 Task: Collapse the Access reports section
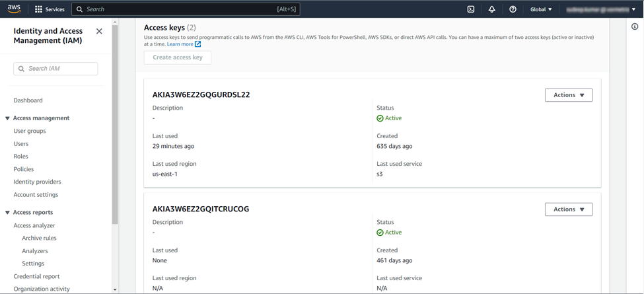[7, 213]
